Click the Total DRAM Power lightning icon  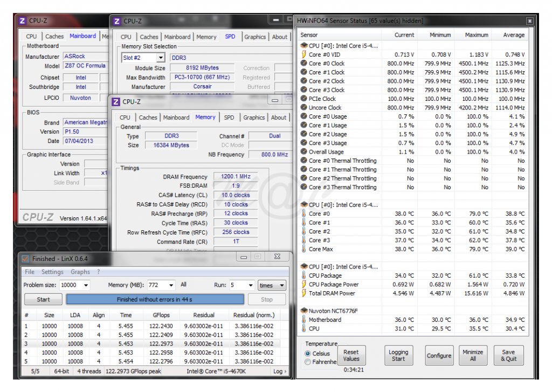(x=304, y=293)
